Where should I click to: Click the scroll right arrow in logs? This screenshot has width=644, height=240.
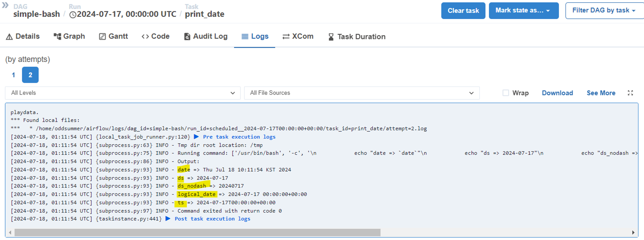pyautogui.click(x=633, y=233)
